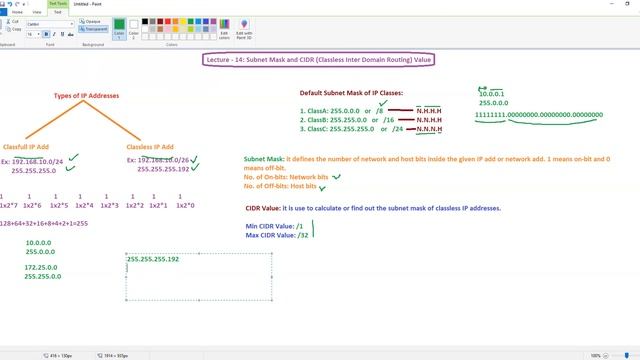640x360 pixels.
Task: Pick the white swatch in second palette row
Action: tap(145, 29)
